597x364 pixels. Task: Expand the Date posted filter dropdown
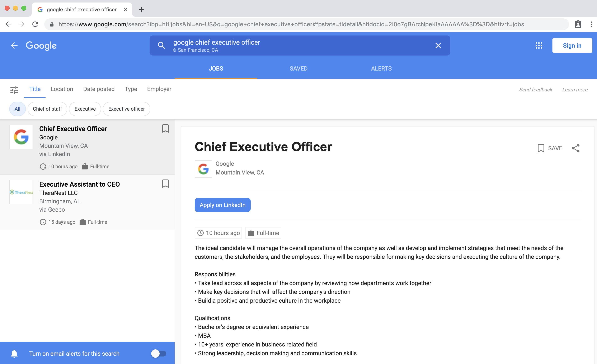click(x=99, y=89)
